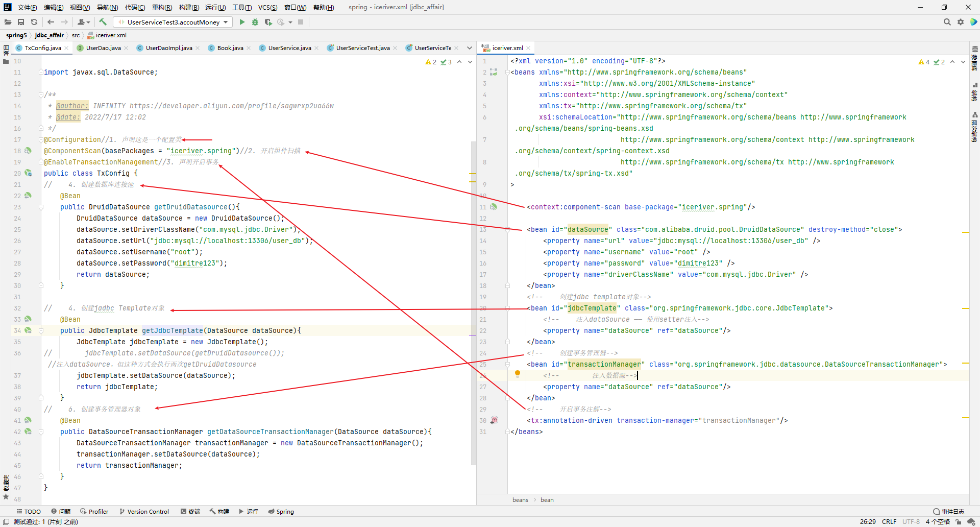Go to next highlighted error in XML editor
This screenshot has width=980, height=527.
pos(963,62)
